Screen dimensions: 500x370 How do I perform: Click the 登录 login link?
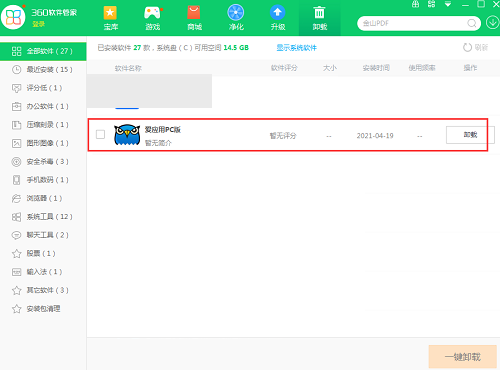point(38,24)
